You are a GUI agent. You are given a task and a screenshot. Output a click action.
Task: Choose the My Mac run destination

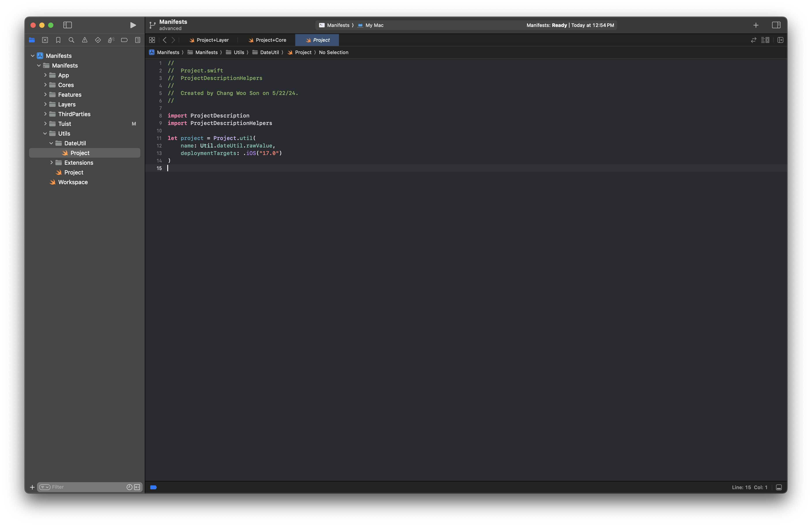pyautogui.click(x=371, y=25)
